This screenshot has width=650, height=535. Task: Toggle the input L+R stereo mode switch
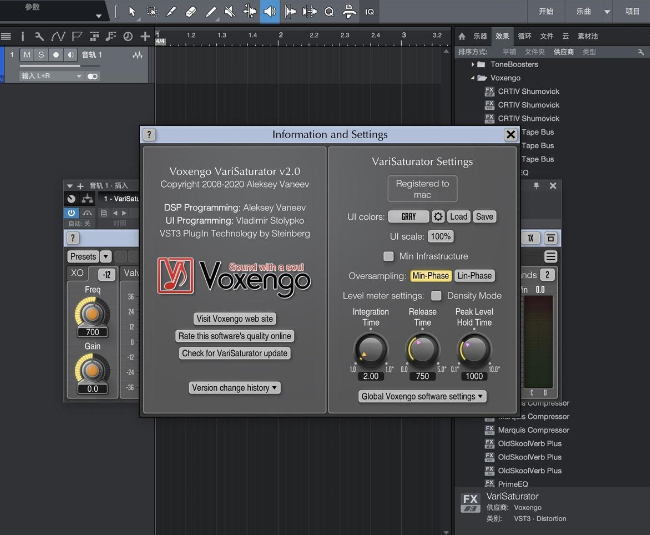pos(92,76)
